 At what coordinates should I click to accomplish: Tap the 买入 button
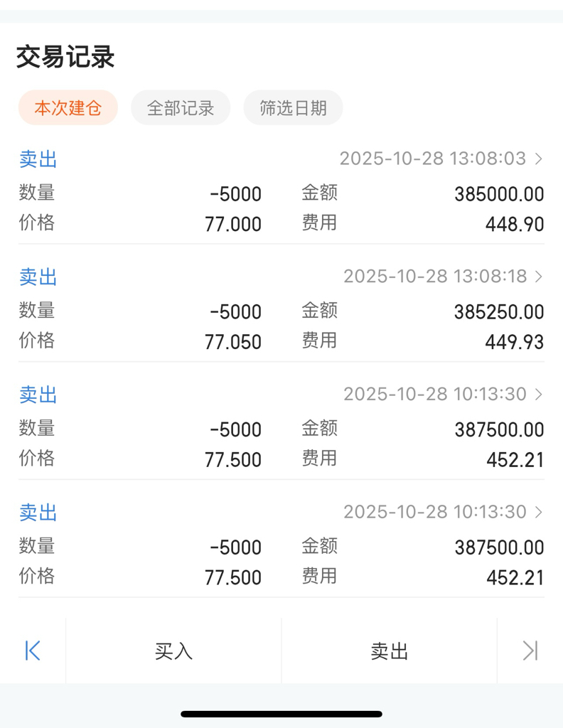click(173, 651)
